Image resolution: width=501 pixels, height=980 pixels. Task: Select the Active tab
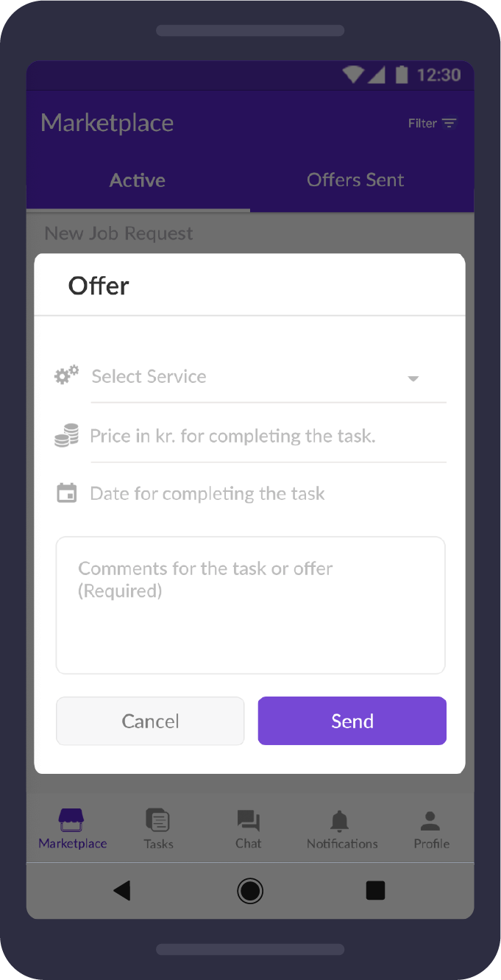138,180
